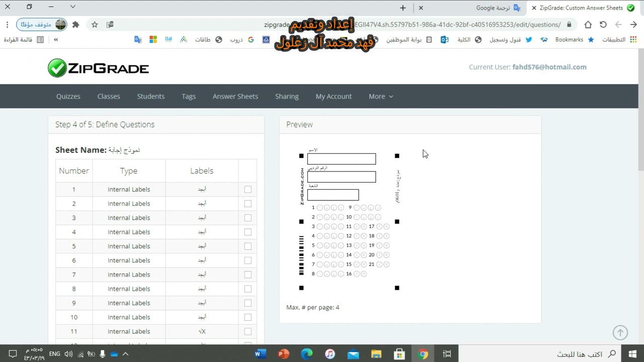Open the Twitter 'قبول وتسجيل' bookmark
This screenshot has width=644, height=362.
511,40
